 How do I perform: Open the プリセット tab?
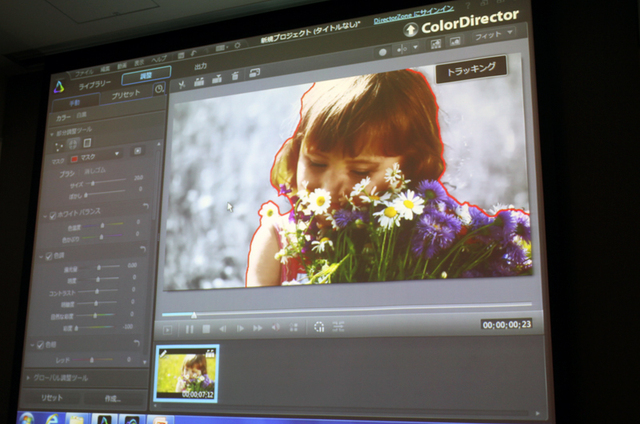point(125,94)
